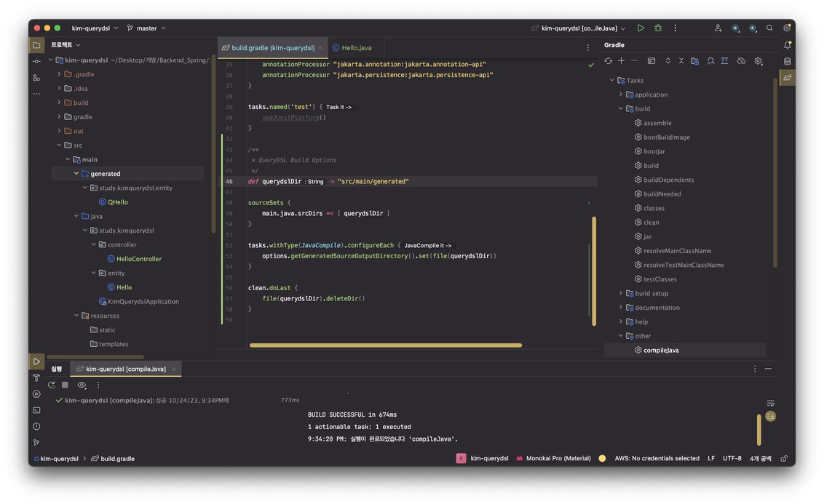
Task: Click the build.gradle breadcrumb
Action: [x=113, y=458]
